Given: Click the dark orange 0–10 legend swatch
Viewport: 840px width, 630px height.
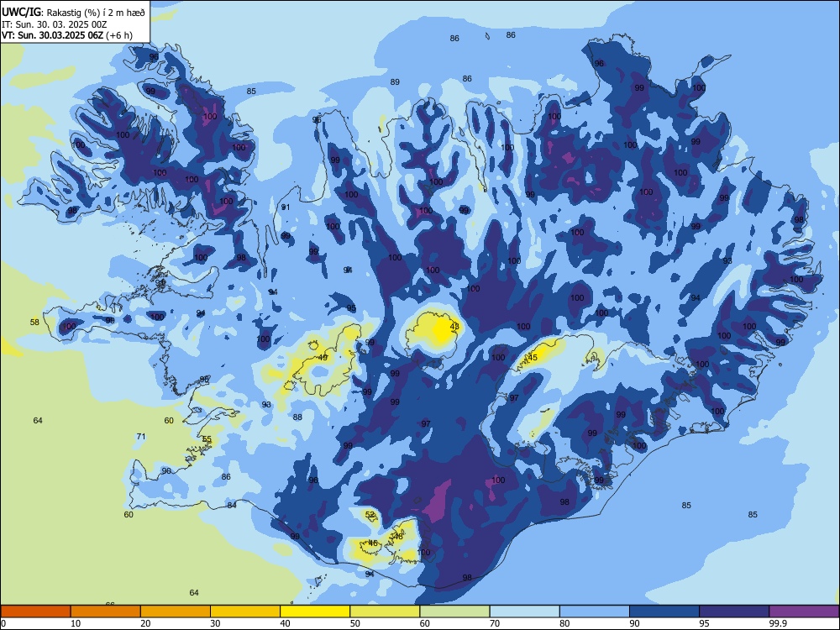Looking at the screenshot, I should click(35, 612).
